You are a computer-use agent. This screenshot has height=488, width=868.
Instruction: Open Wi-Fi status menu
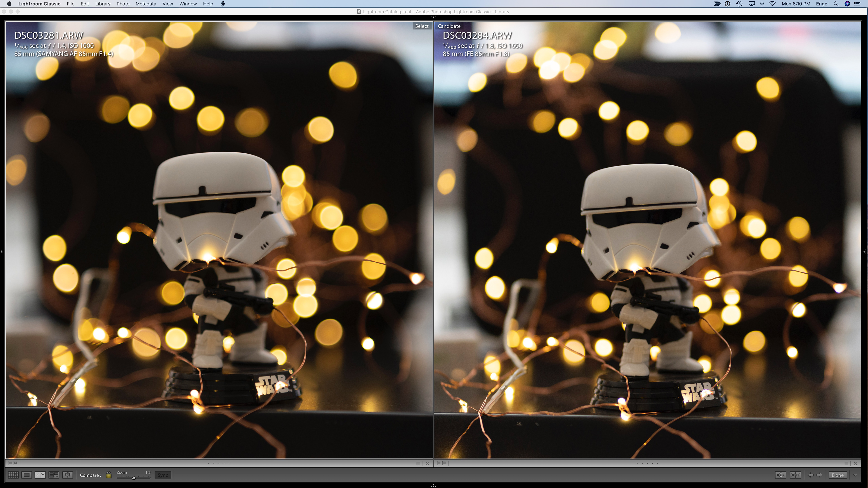coord(772,4)
